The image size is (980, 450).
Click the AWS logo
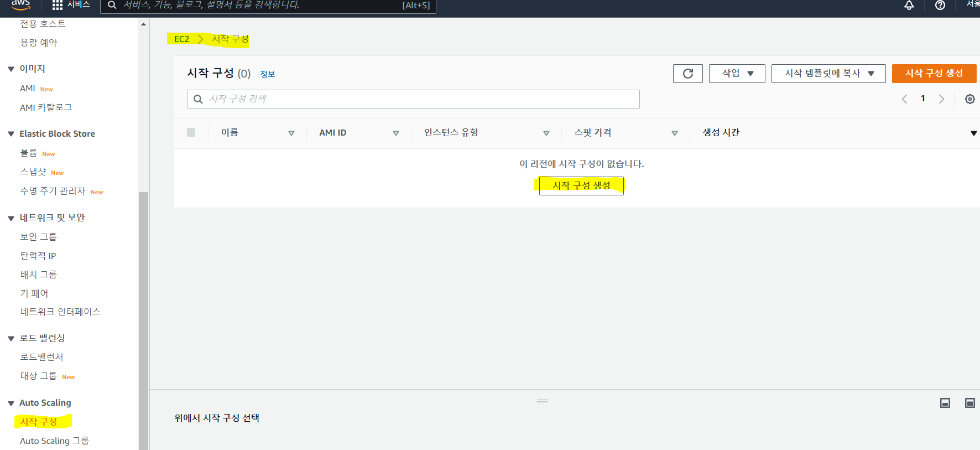20,5
